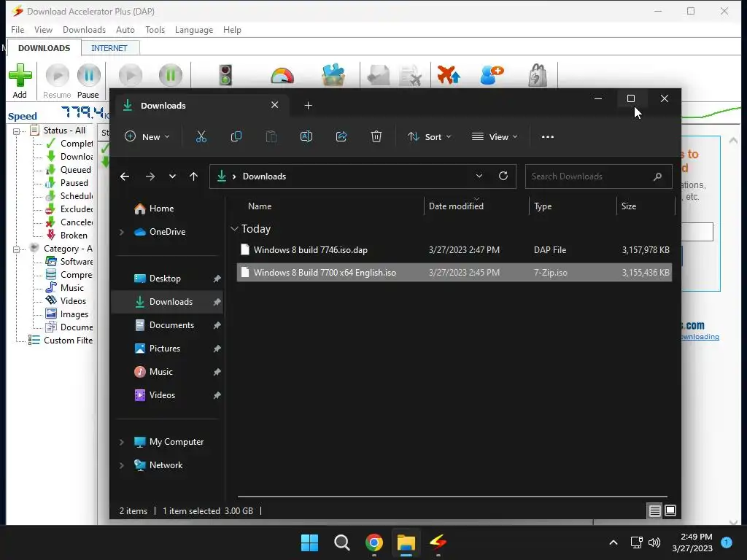Screen dimensions: 747x560
Task: Select file Windows 8 build 7746.iso.dap
Action: tap(454, 250)
